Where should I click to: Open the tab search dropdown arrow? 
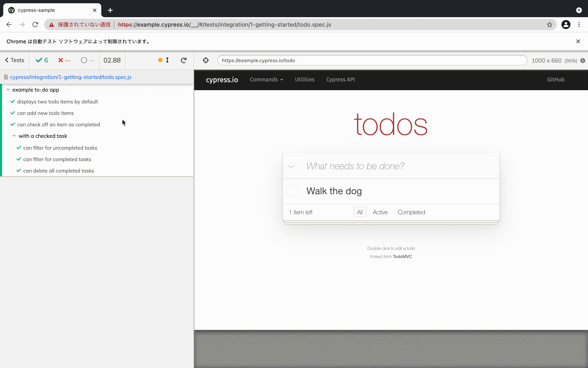579,10
